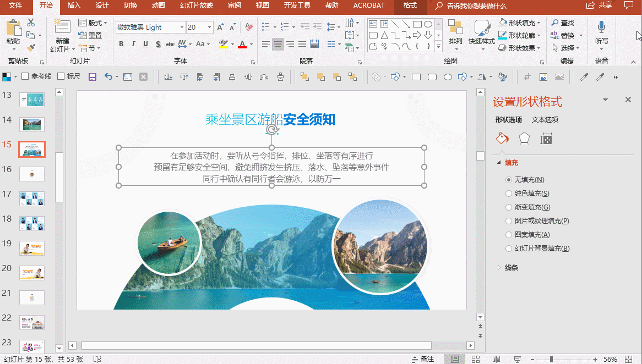The width and height of the screenshot is (642, 364).
Task: Open the 设计 Design ribbon tab
Action: (102, 5)
